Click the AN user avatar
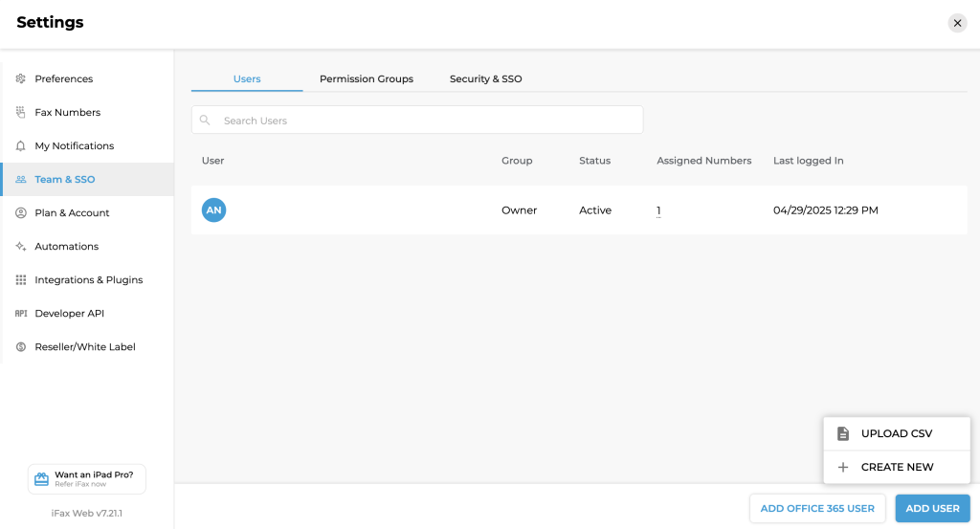 tap(213, 209)
